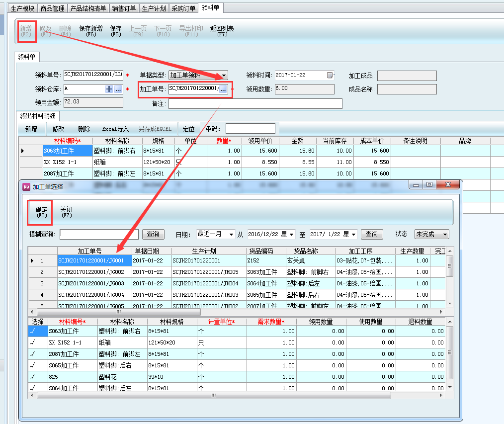Open warehouse browse button next to 领料仓库
The height and width of the screenshot is (424, 504).
118,89
